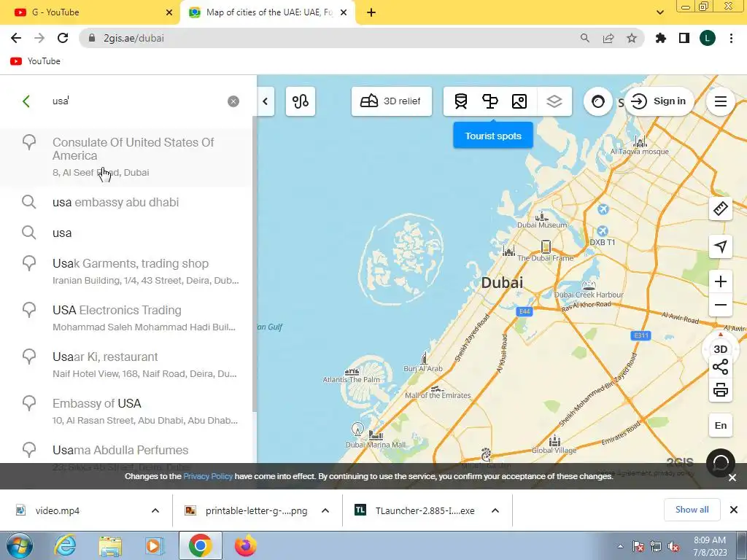This screenshot has width=747, height=560.
Task: Clear the search field with the X icon
Action: tap(233, 101)
